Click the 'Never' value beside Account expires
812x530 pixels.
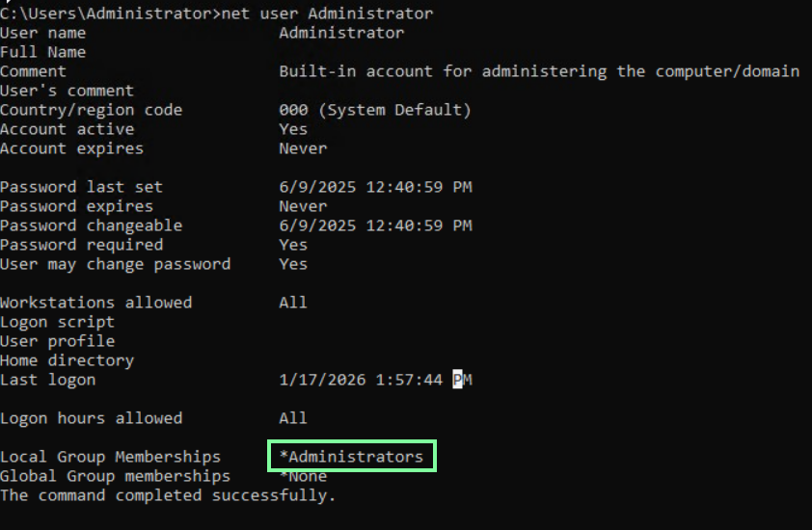(303, 148)
